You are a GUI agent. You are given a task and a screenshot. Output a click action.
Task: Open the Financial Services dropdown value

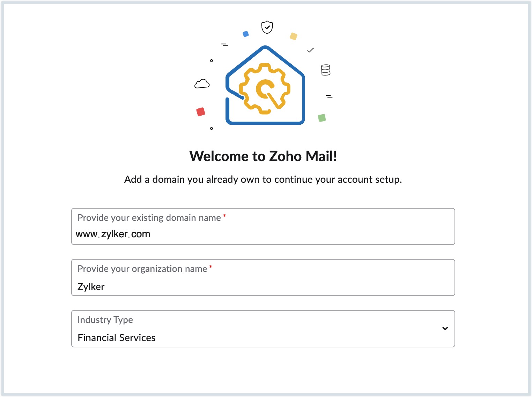click(x=117, y=338)
